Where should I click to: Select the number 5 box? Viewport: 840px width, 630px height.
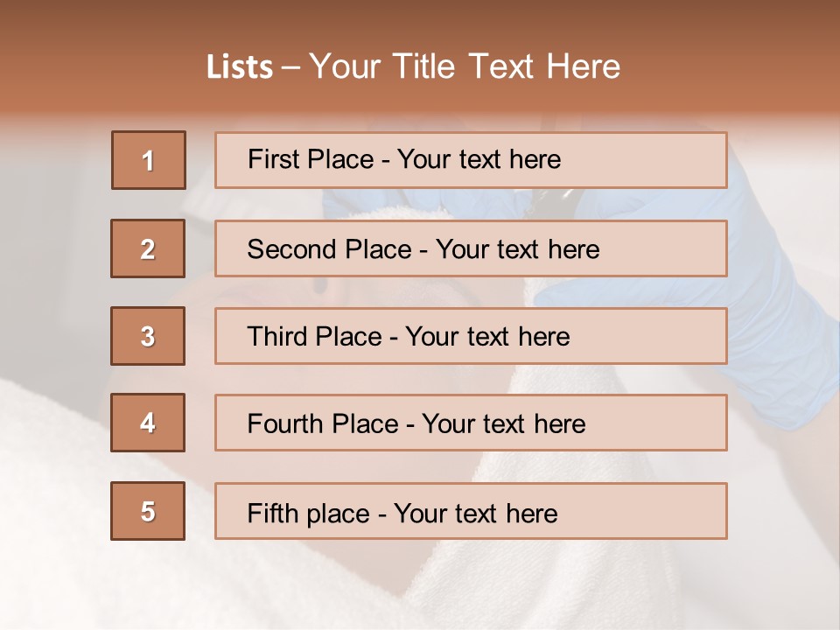pos(148,511)
